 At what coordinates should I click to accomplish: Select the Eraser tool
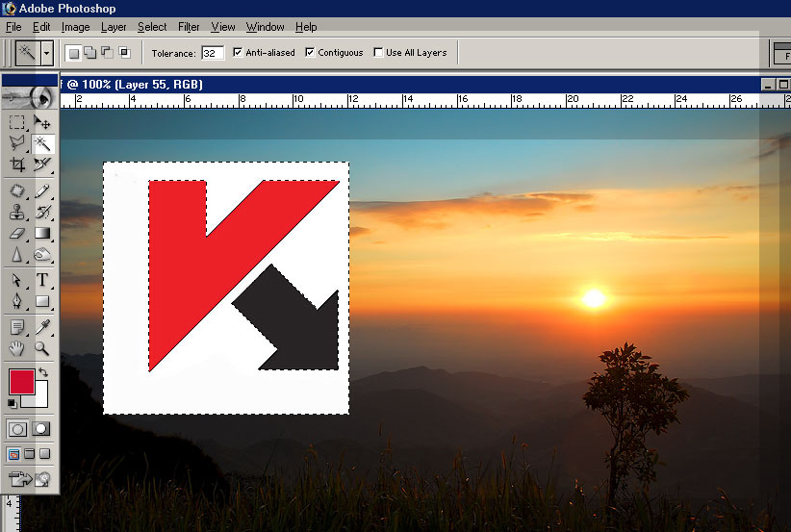pos(17,233)
